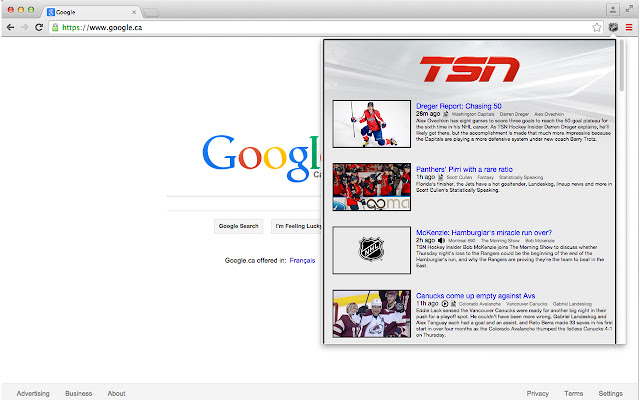Click the Google search input box
This screenshot has height=400, width=640.
[x=244, y=203]
